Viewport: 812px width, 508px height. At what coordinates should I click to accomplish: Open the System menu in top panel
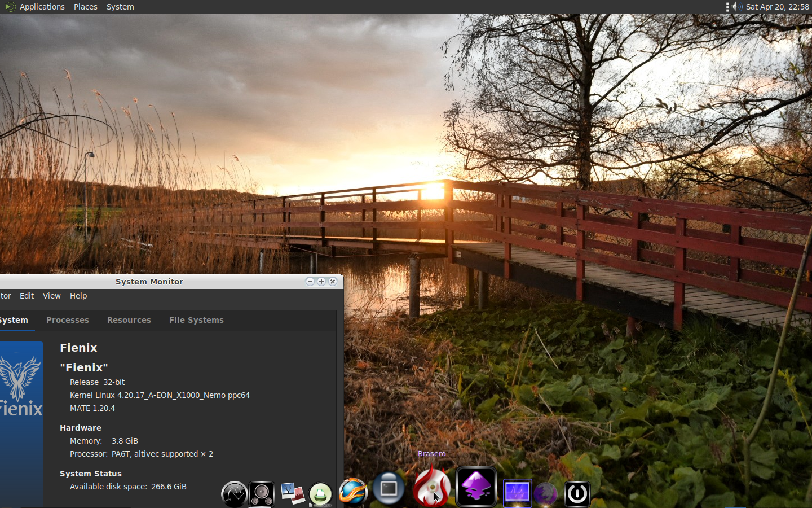pyautogui.click(x=120, y=7)
